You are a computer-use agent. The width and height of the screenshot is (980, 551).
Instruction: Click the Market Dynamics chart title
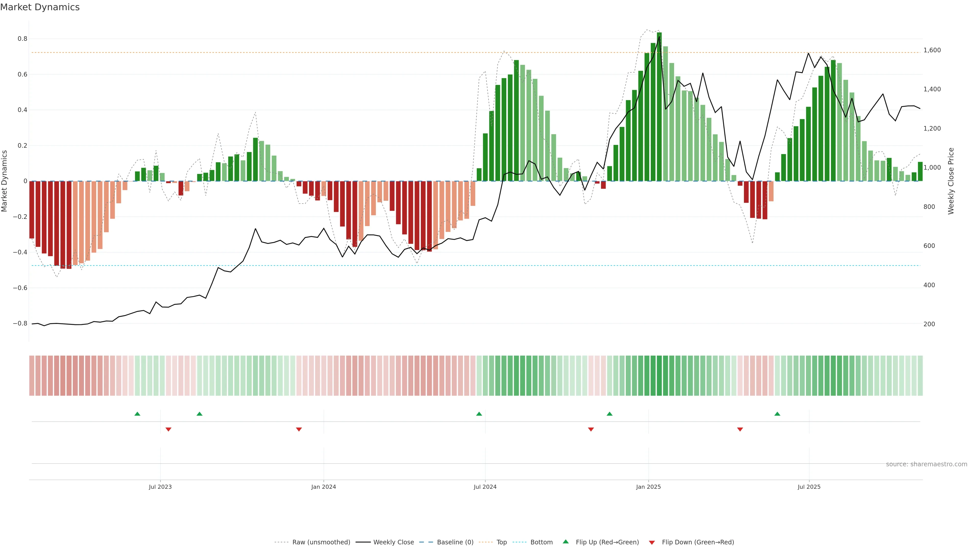pyautogui.click(x=40, y=7)
